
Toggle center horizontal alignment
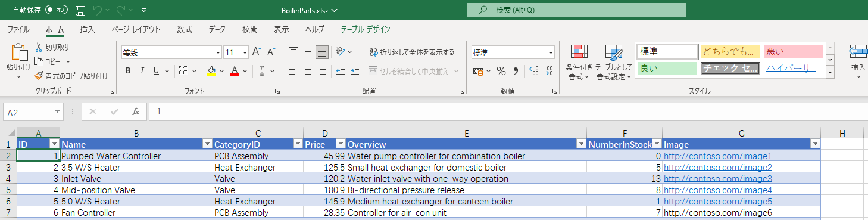(x=308, y=71)
